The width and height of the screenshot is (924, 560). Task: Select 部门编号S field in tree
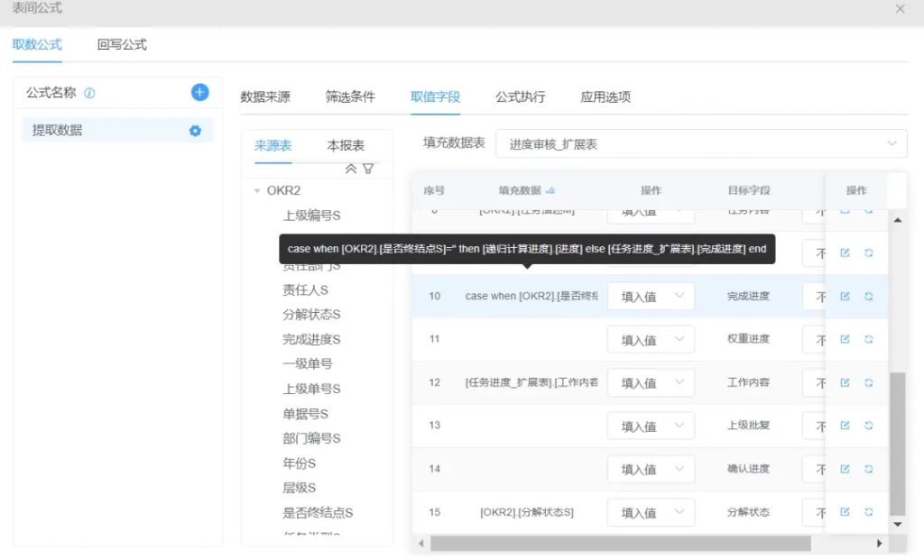(311, 438)
